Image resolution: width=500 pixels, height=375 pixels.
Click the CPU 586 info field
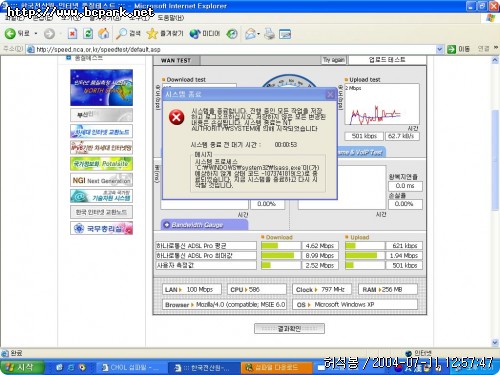click(257, 289)
